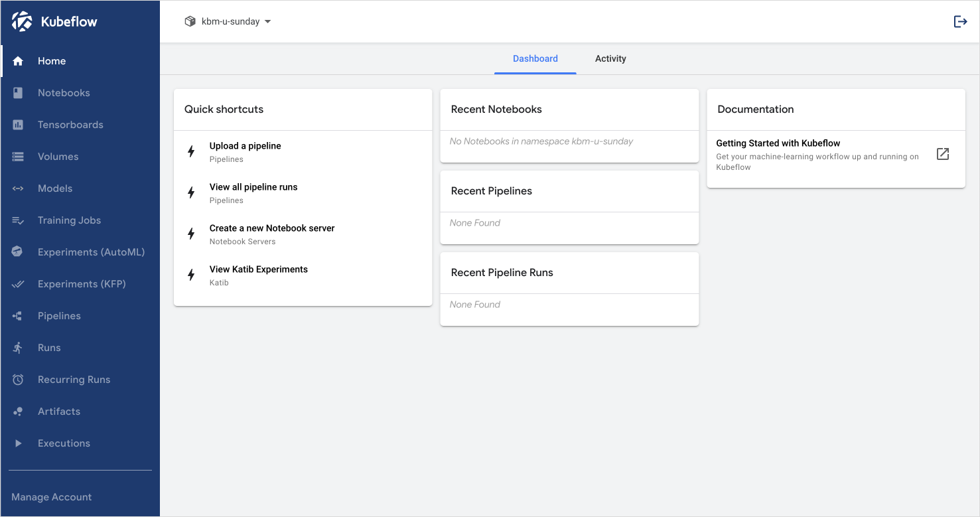Open Volumes in the sidebar
980x517 pixels.
click(80, 157)
